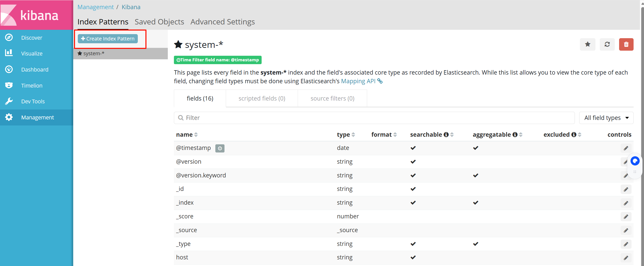Delete index pattern with trash button
This screenshot has width=644, height=266.
(x=626, y=44)
